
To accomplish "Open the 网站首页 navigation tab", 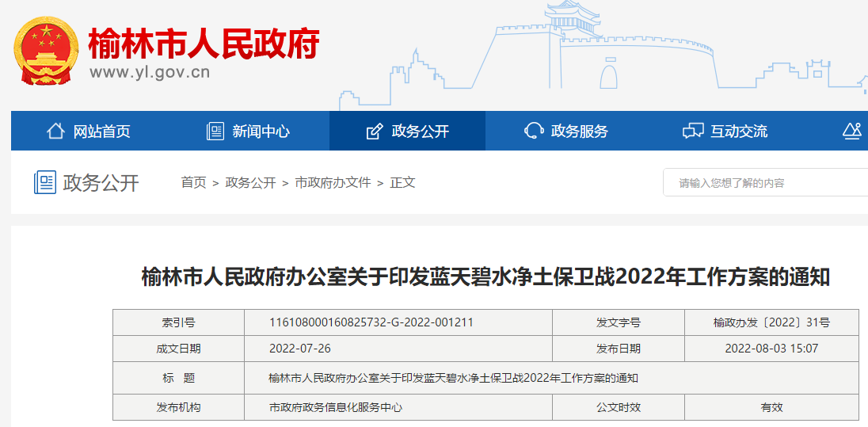I will pyautogui.click(x=90, y=131).
